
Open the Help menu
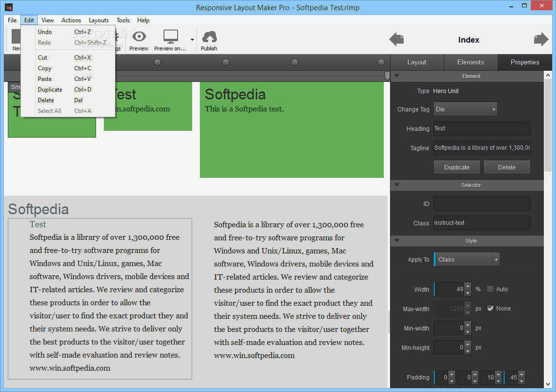click(143, 20)
